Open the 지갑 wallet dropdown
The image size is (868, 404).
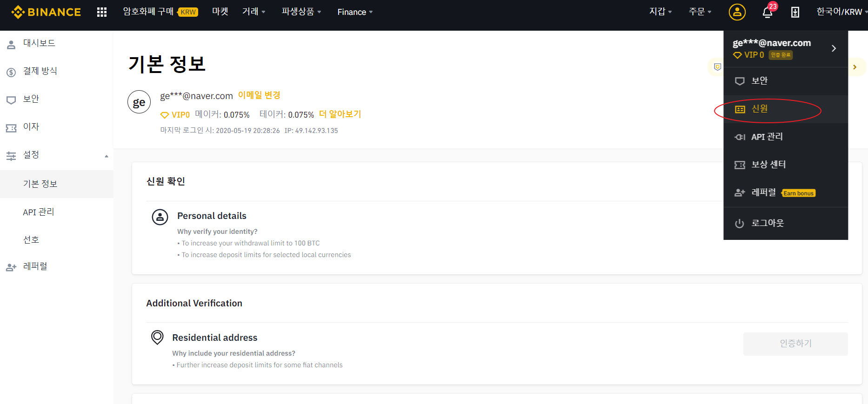(x=661, y=12)
